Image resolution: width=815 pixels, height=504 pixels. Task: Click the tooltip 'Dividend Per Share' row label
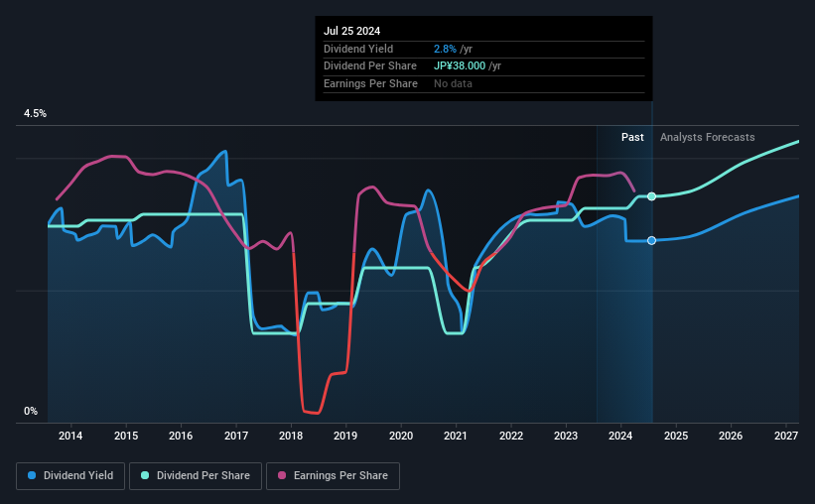tap(370, 66)
